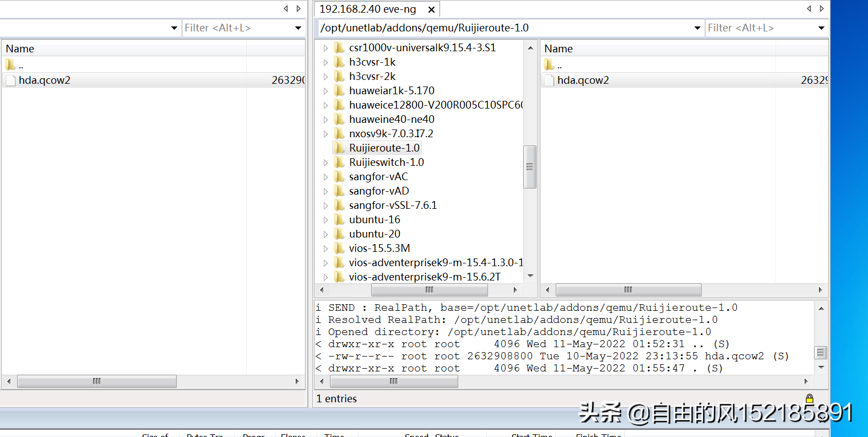Open the remote path dropdown arrow
The width and height of the screenshot is (868, 437).
[x=697, y=28]
